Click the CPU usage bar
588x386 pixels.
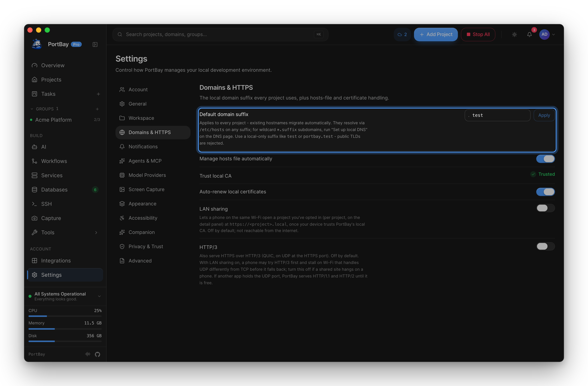pos(65,316)
